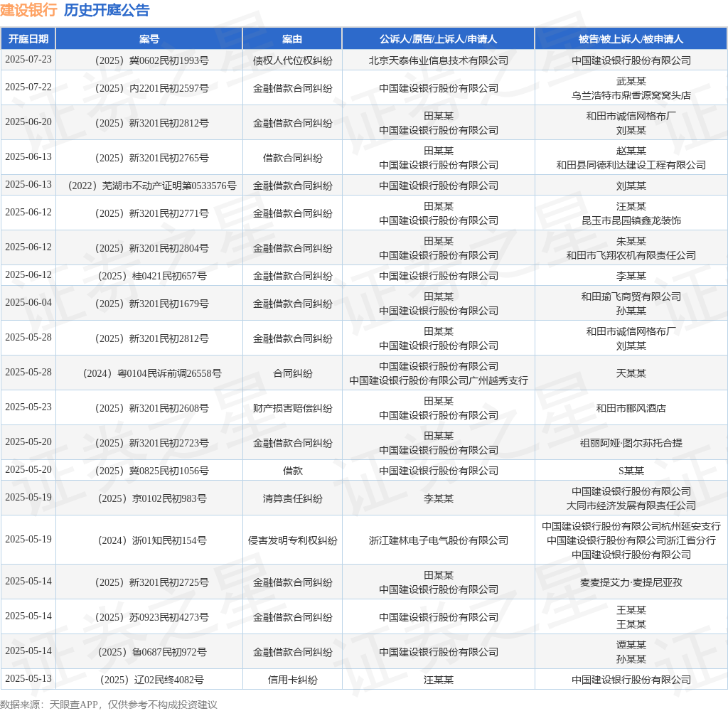Click defendant 和田市飞翔农机有限责任公司
Viewport: 728px width, 711px height.
[x=631, y=255]
